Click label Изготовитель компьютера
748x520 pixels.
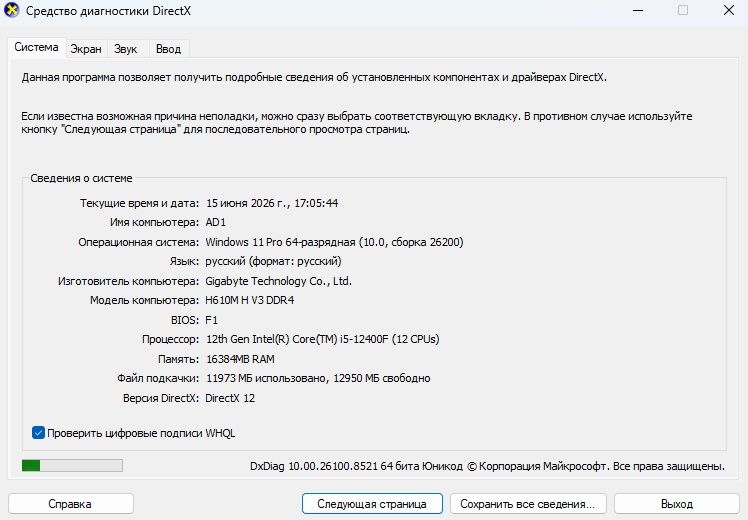(129, 281)
